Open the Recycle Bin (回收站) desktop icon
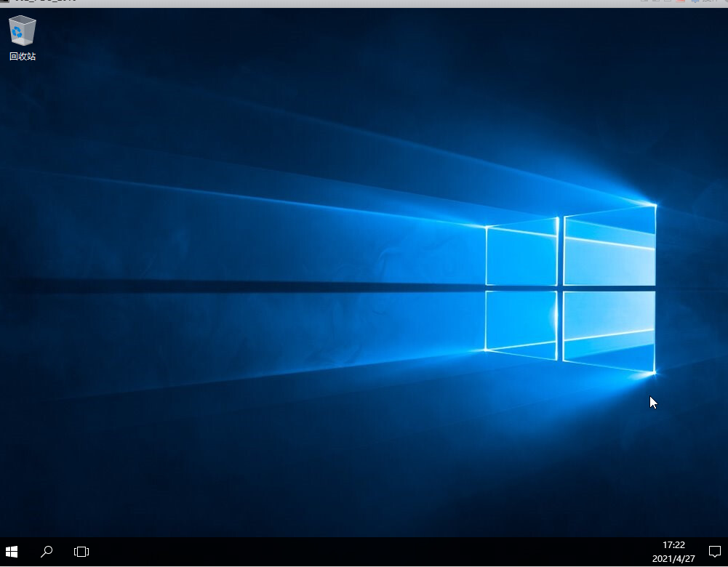The image size is (728, 567). click(x=22, y=31)
